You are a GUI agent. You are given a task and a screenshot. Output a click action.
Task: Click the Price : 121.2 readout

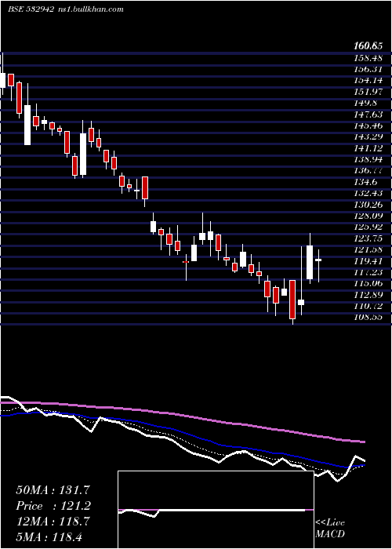coord(53,506)
